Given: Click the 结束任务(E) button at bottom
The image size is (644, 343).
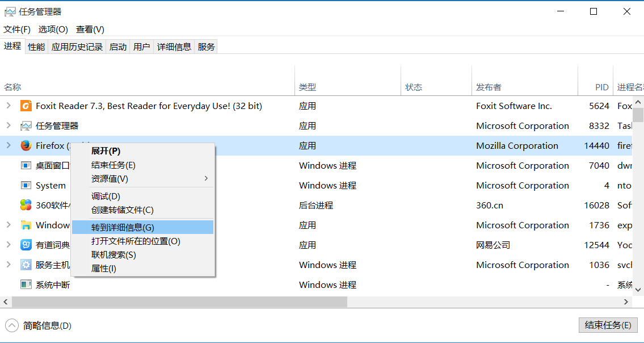Looking at the screenshot, I should 608,325.
